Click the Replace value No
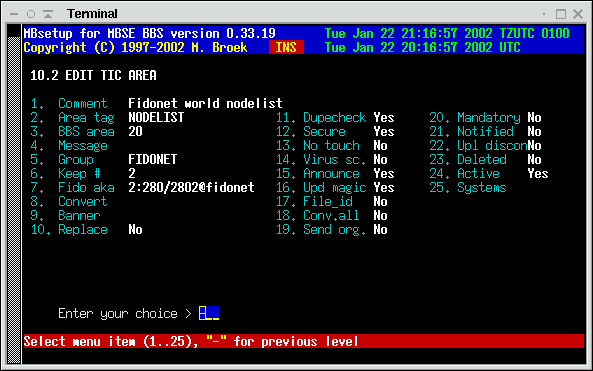The image size is (593, 371). [x=135, y=229]
